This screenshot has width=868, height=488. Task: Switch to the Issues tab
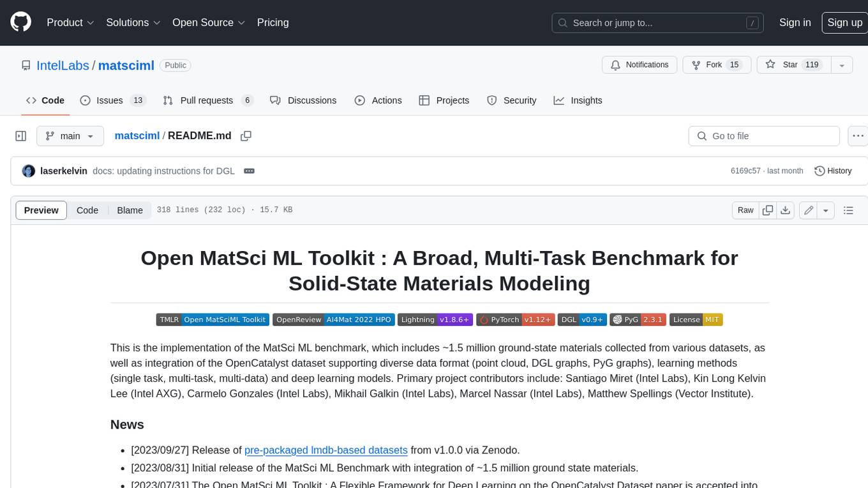(x=113, y=100)
